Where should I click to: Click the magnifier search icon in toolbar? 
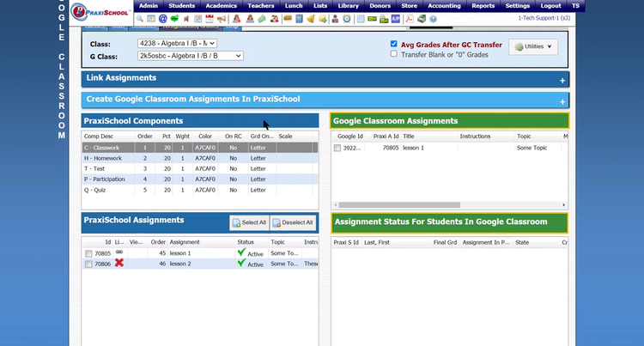(x=140, y=19)
